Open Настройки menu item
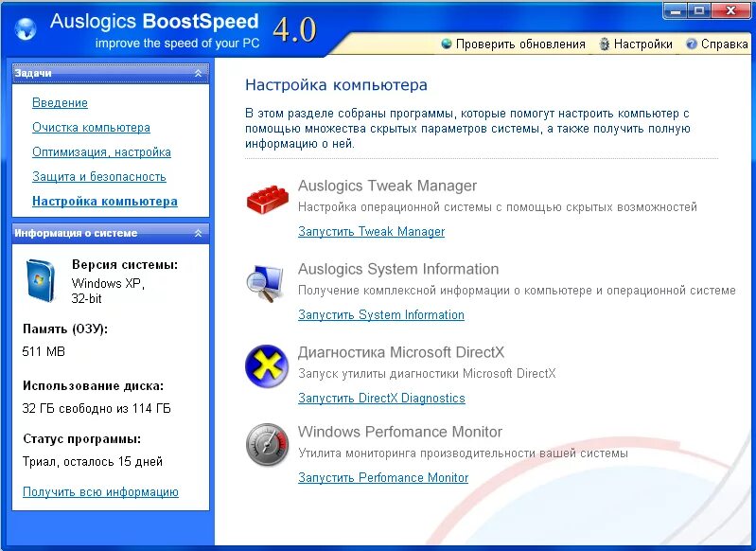 pos(642,44)
